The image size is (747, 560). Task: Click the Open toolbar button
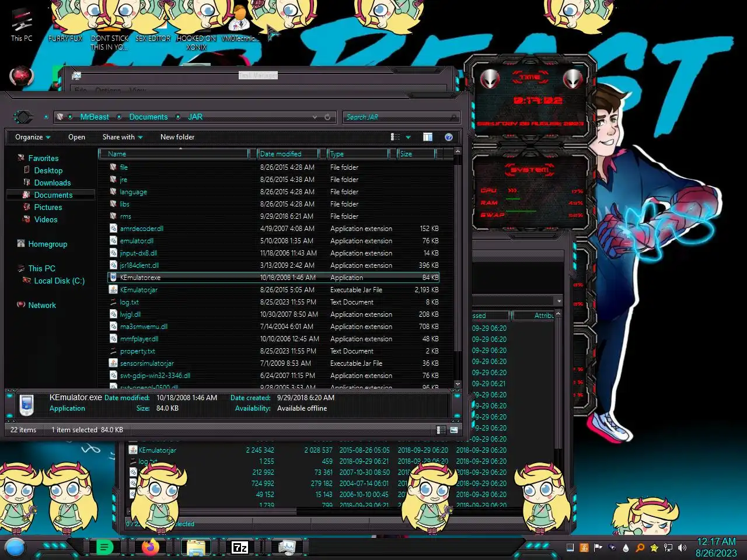tap(76, 137)
